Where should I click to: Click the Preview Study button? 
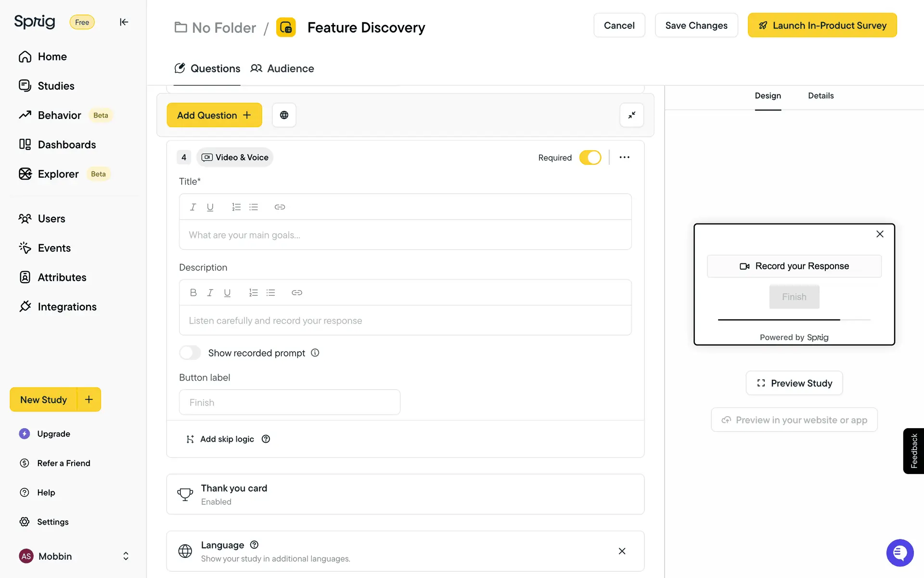point(794,383)
